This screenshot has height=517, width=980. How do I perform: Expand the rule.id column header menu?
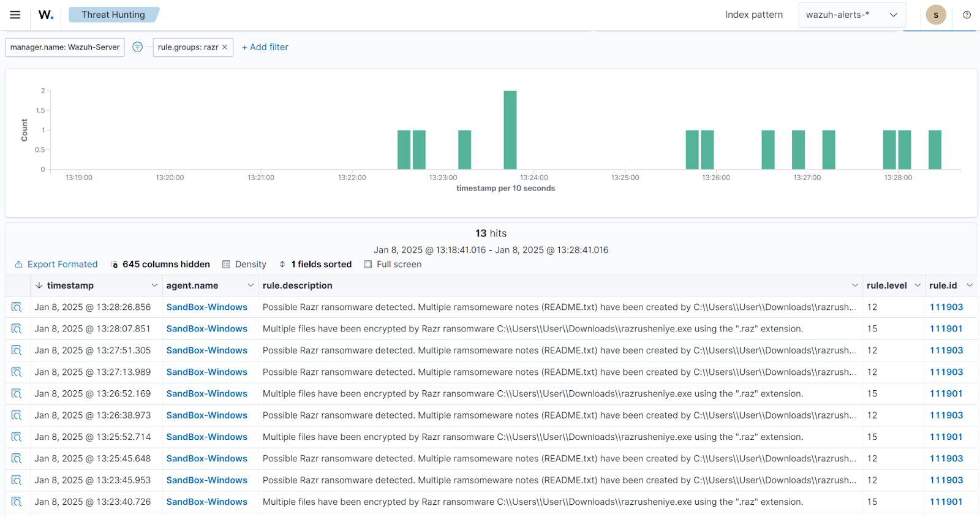coord(970,285)
